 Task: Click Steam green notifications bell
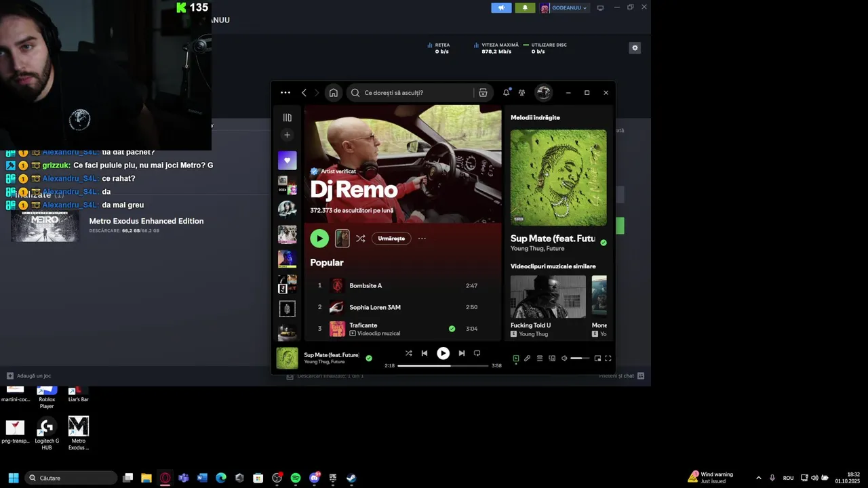click(524, 8)
